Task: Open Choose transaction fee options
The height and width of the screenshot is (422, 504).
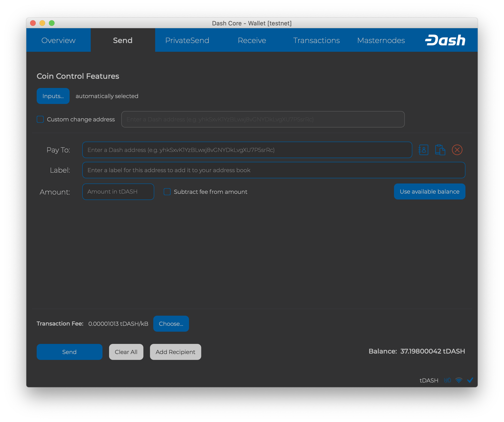Action: (171, 324)
